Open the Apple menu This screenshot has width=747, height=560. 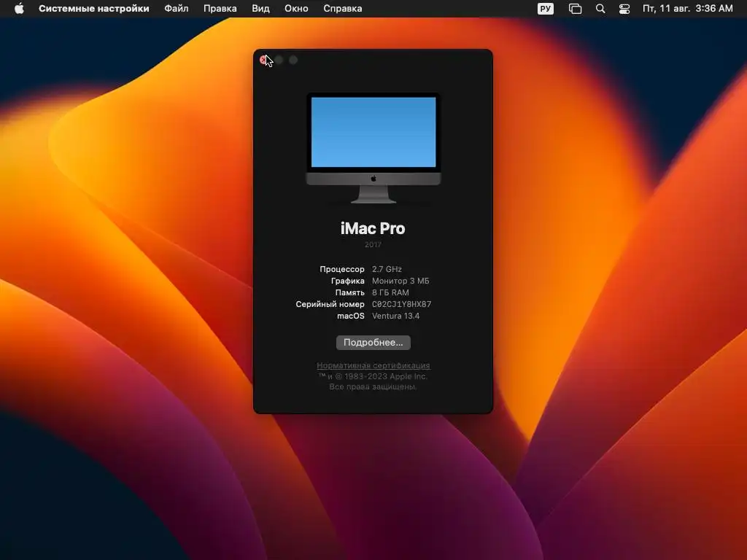19,9
